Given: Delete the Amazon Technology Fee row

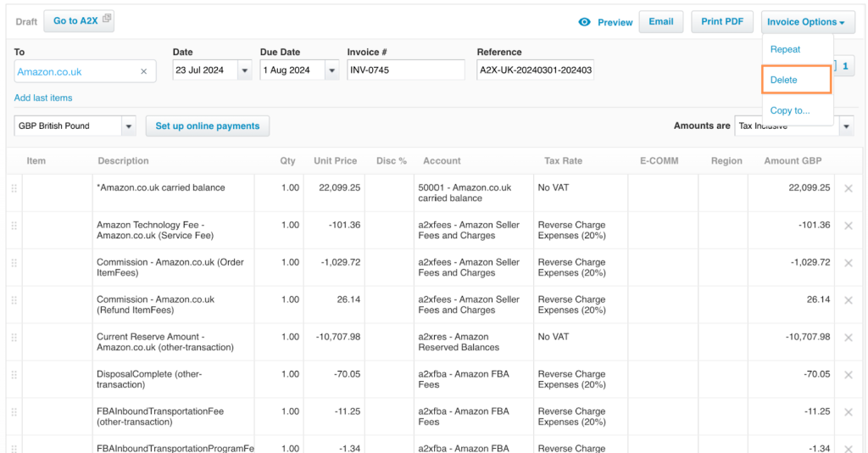Looking at the screenshot, I should coord(848,226).
